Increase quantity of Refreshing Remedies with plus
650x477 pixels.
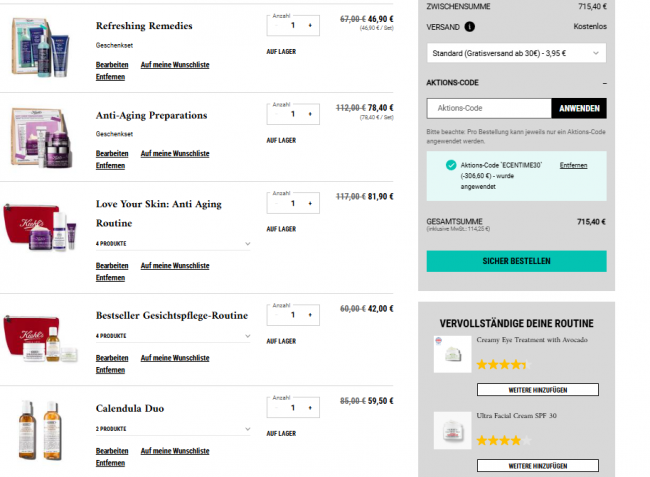(x=310, y=26)
